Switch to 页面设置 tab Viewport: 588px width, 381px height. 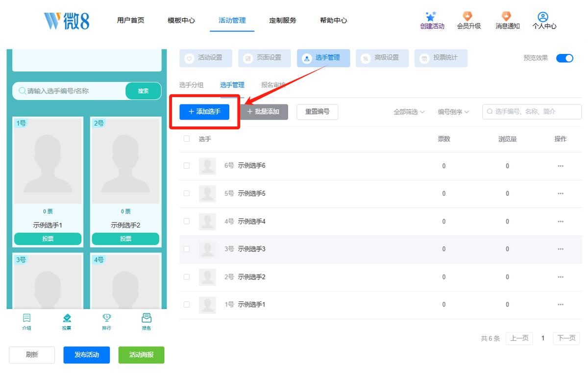pyautogui.click(x=265, y=58)
